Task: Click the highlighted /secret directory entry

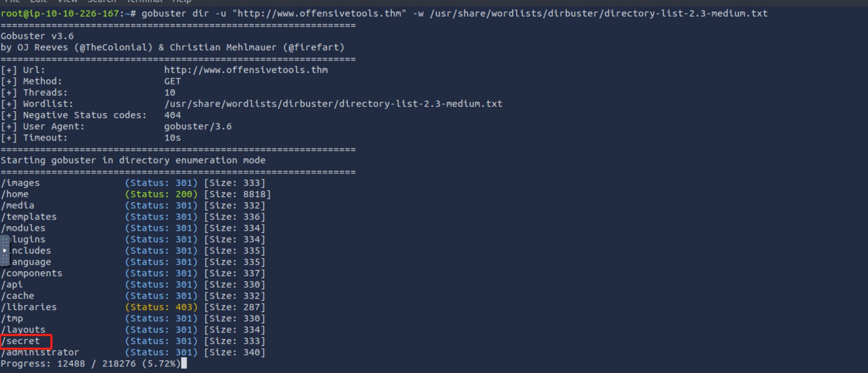Action: click(x=23, y=341)
